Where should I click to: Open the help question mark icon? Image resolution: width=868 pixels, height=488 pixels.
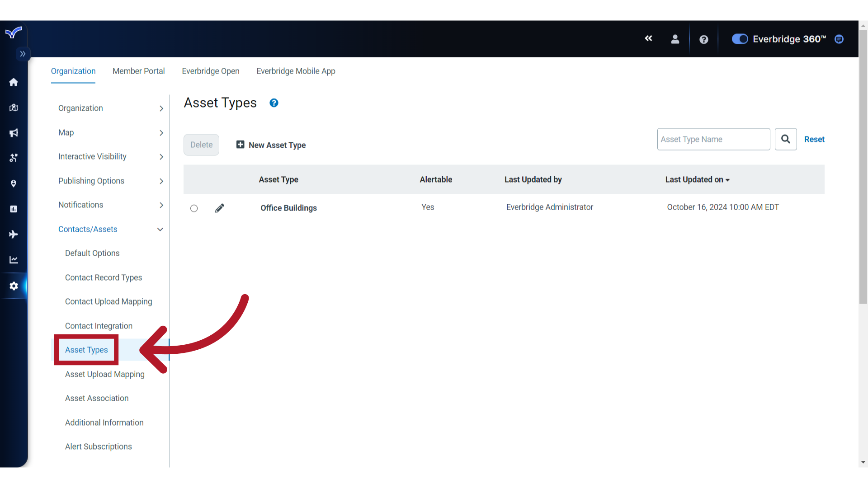pyautogui.click(x=704, y=39)
